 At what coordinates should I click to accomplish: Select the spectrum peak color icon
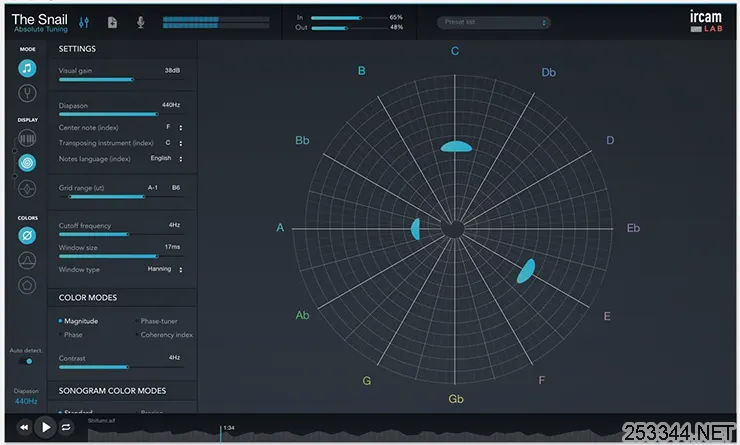click(27, 260)
